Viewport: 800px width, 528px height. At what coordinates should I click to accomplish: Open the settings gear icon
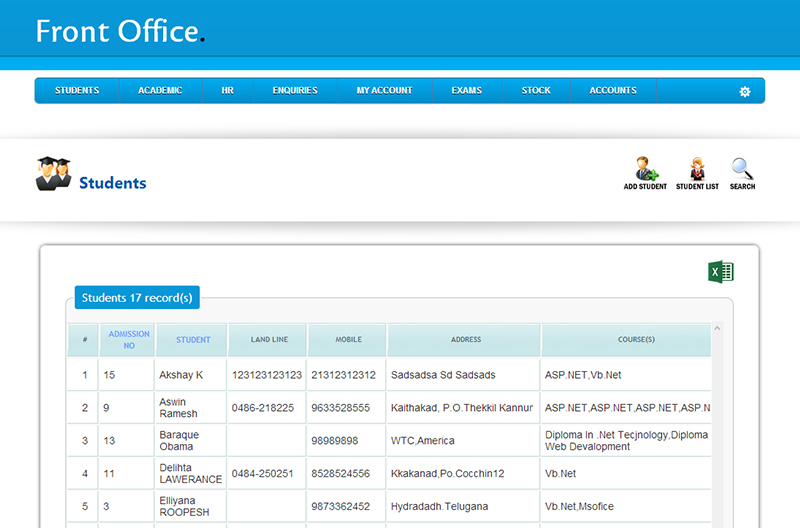coord(744,91)
